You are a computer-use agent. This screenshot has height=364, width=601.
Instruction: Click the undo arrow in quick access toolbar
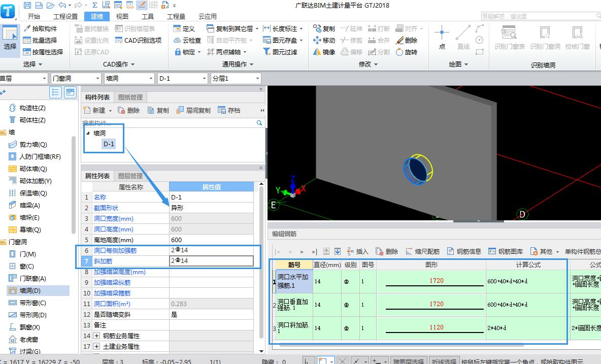(x=62, y=6)
